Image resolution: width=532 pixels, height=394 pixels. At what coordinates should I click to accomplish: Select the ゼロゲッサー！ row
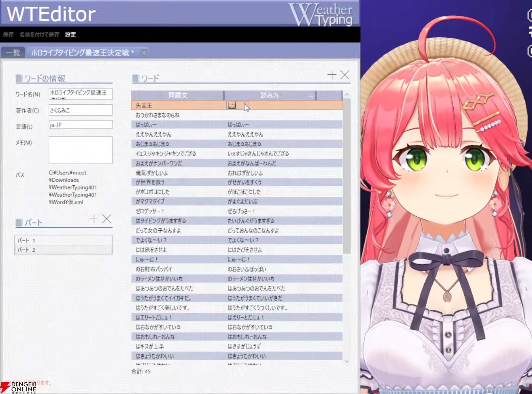237,211
